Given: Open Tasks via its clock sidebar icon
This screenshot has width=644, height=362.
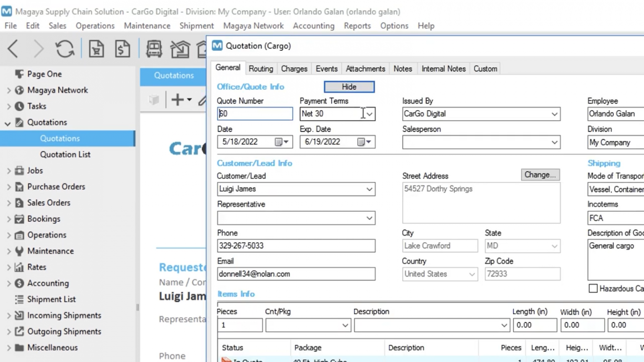Looking at the screenshot, I should click(19, 106).
